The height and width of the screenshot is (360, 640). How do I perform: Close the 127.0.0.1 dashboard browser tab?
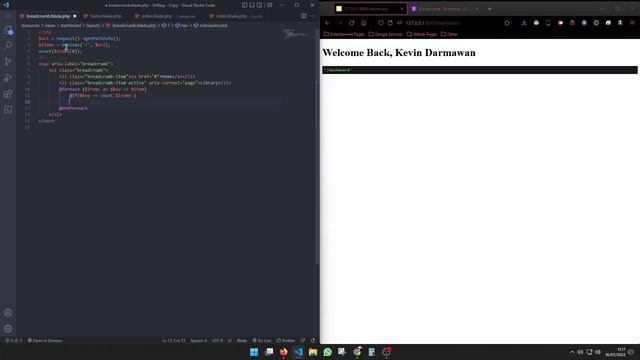tap(402, 9)
